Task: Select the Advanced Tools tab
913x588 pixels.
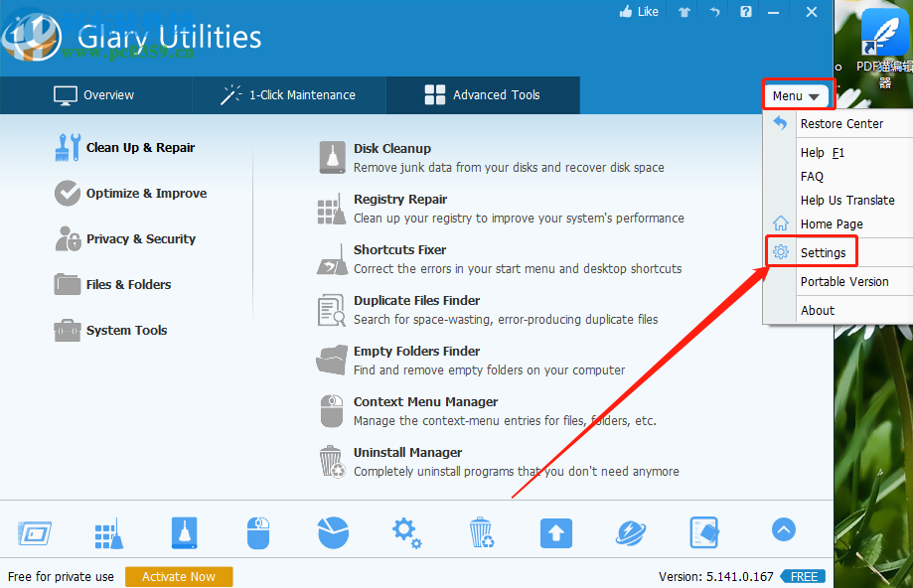Action: (483, 95)
